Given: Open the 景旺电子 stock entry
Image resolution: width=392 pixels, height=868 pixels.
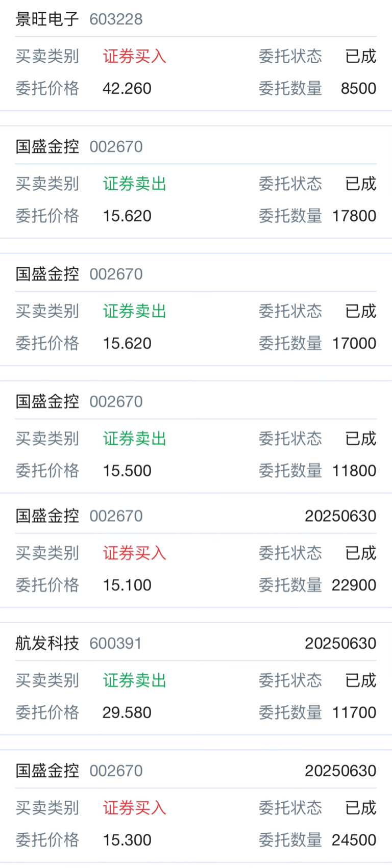Looking at the screenshot, I should [47, 19].
